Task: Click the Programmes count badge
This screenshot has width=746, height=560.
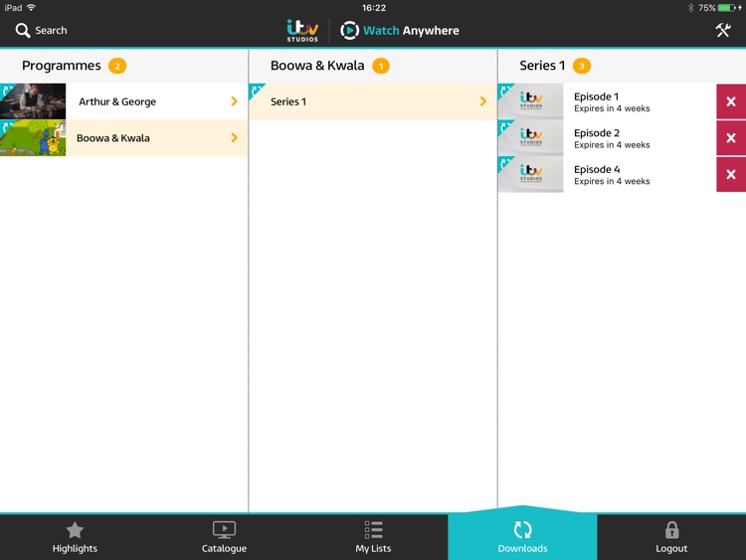Action: click(117, 66)
